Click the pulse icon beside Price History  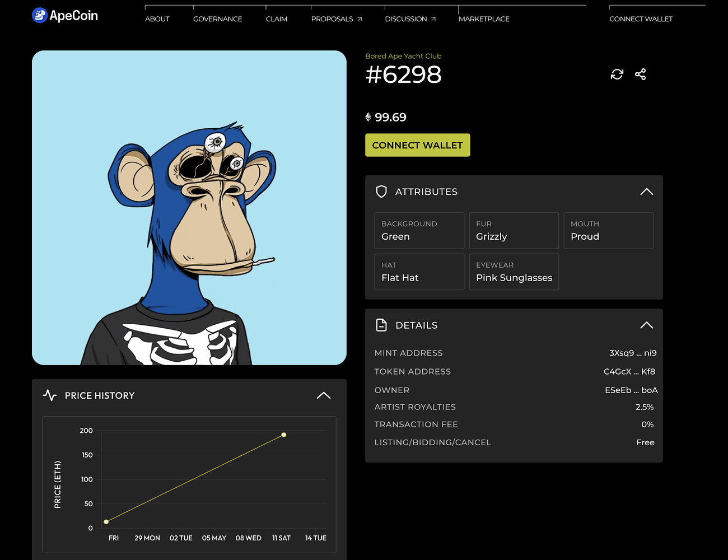tap(50, 395)
